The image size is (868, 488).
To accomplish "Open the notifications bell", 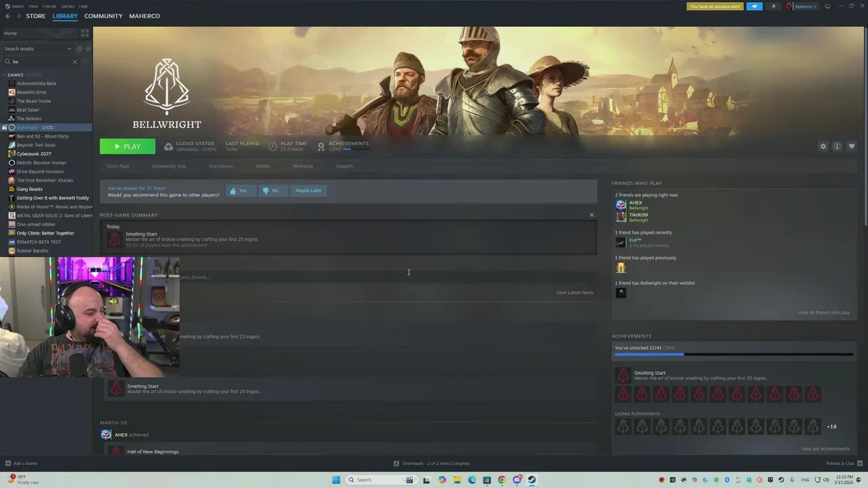I will coord(773,6).
